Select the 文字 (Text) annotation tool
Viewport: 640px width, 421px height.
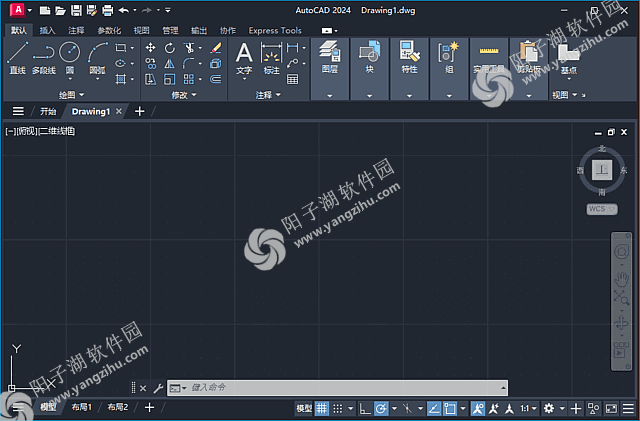pos(244,58)
